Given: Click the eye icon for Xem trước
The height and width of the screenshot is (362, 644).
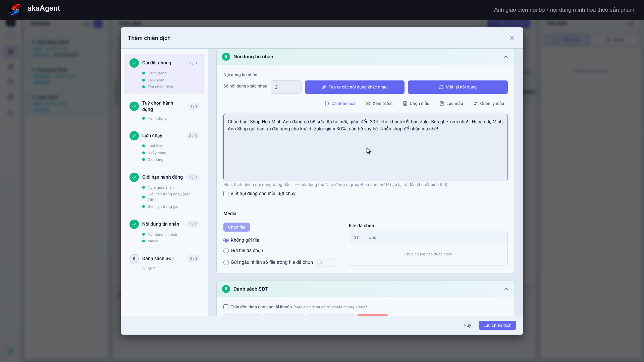Looking at the screenshot, I should pos(368,104).
